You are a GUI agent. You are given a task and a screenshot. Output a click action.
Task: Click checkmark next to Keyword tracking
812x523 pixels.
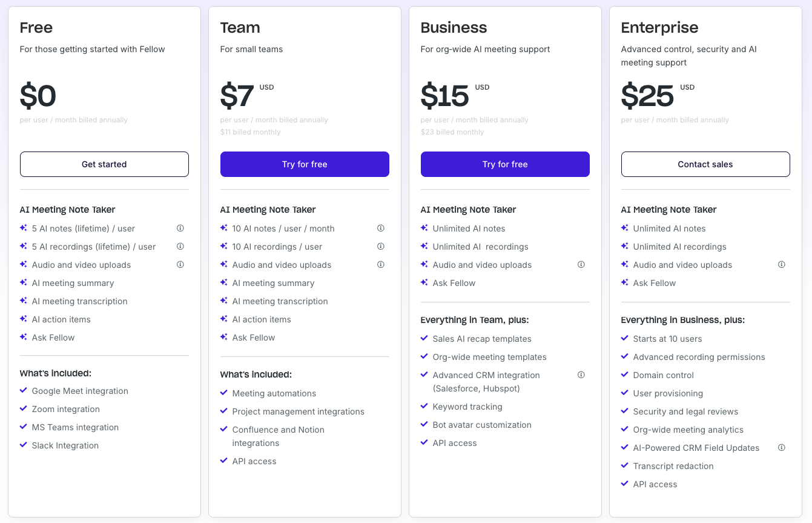point(424,406)
